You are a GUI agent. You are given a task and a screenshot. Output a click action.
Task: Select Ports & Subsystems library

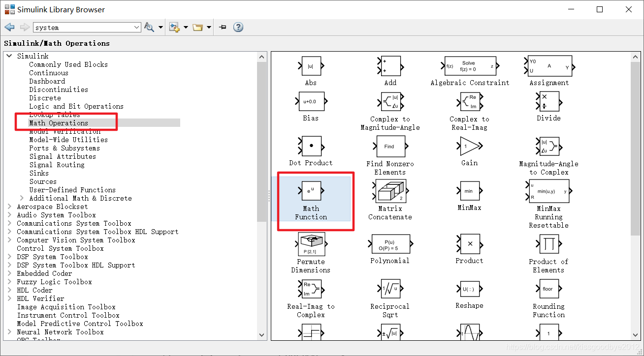(64, 148)
